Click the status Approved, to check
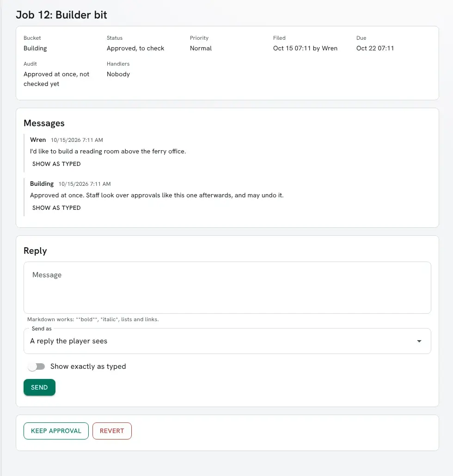The image size is (453, 476). click(x=135, y=48)
